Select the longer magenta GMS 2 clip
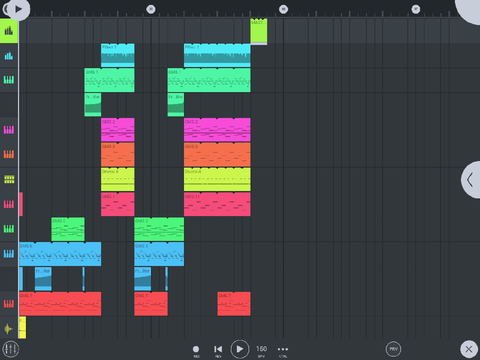Viewport: 480px width, 360px height. coord(217,130)
